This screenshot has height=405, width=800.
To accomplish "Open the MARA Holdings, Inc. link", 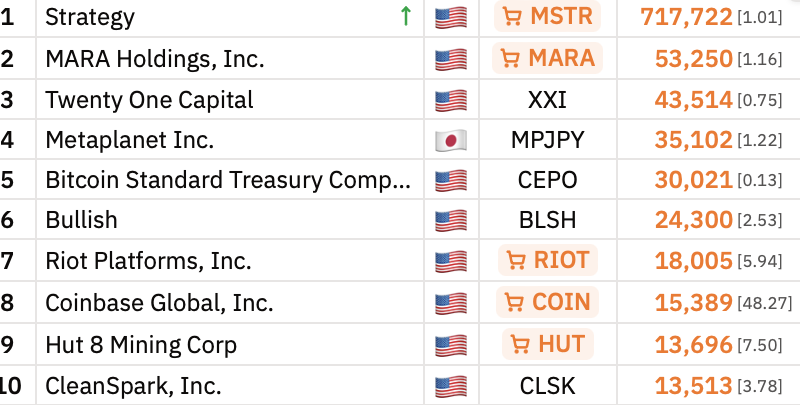I will click(155, 59).
